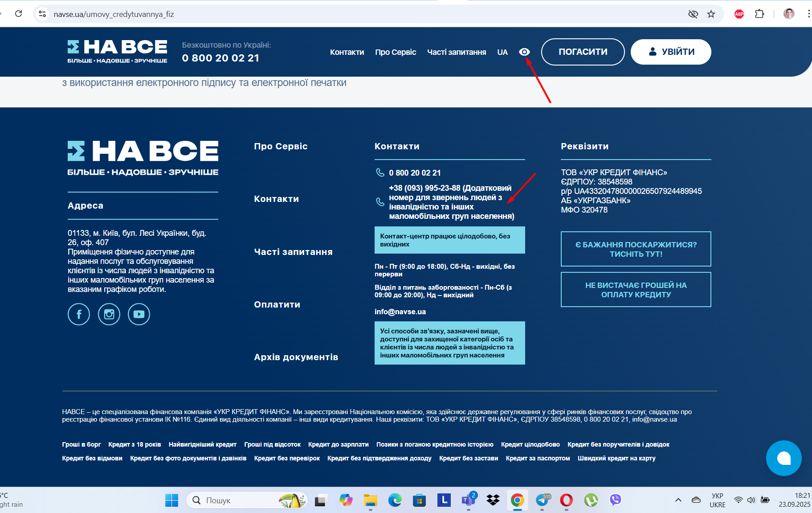Screen dimensions: 812x513
Task: Toggle the accessibility eye icon in header
Action: 524,52
